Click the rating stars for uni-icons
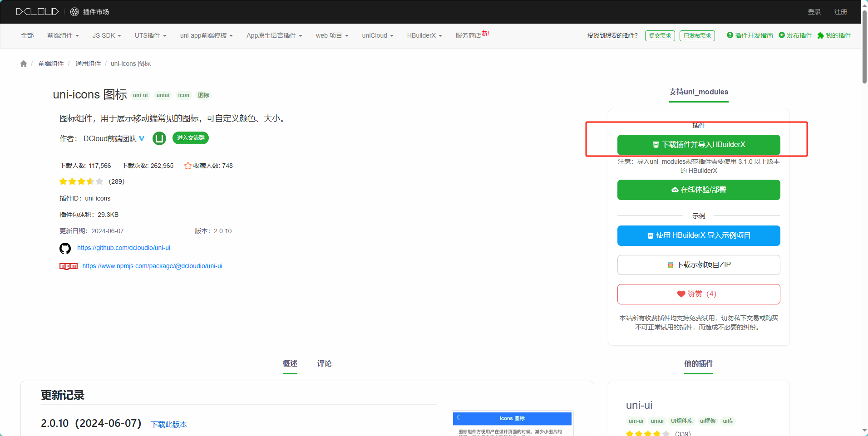This screenshot has width=868, height=436. [81, 181]
